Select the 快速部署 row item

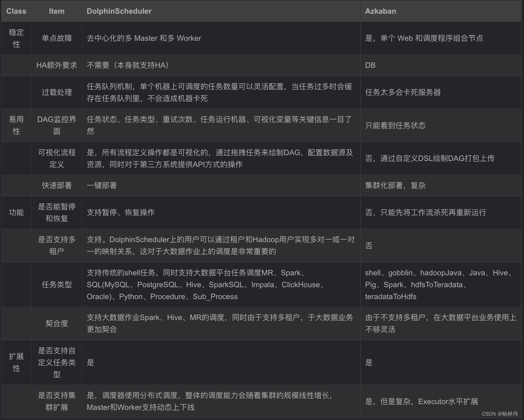[56, 185]
